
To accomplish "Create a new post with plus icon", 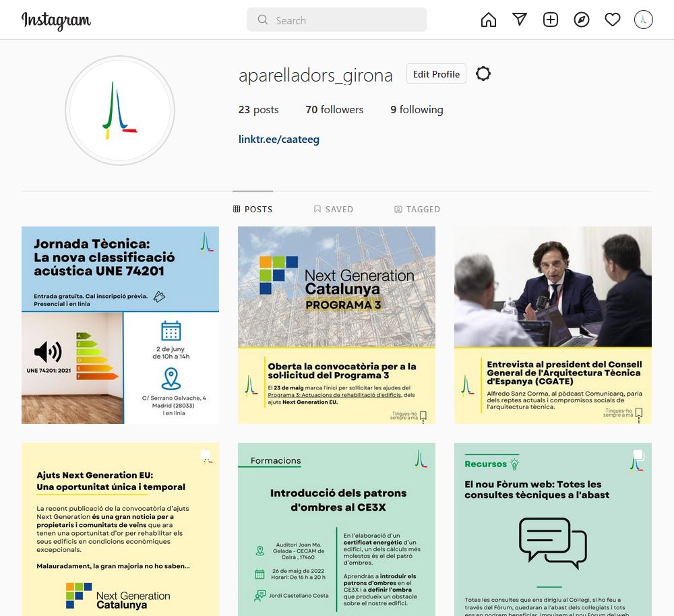I will click(x=550, y=20).
